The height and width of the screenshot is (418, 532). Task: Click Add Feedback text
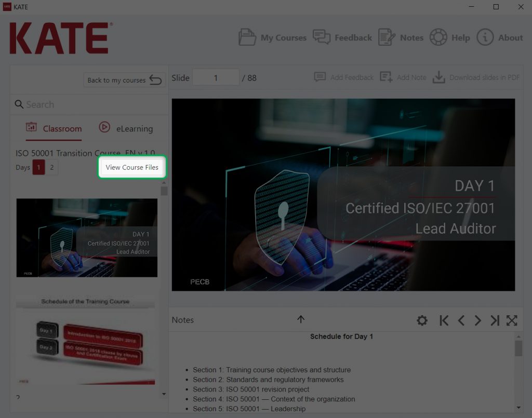point(352,77)
